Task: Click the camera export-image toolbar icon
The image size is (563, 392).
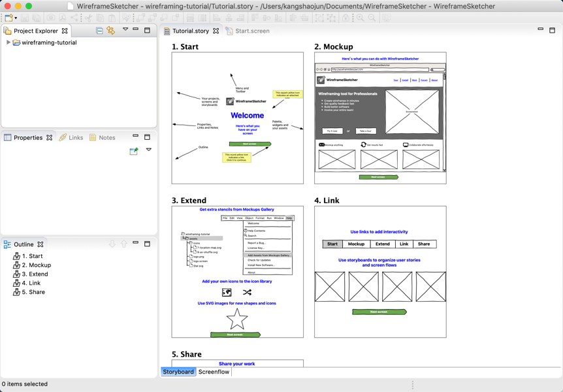Action: point(51,18)
